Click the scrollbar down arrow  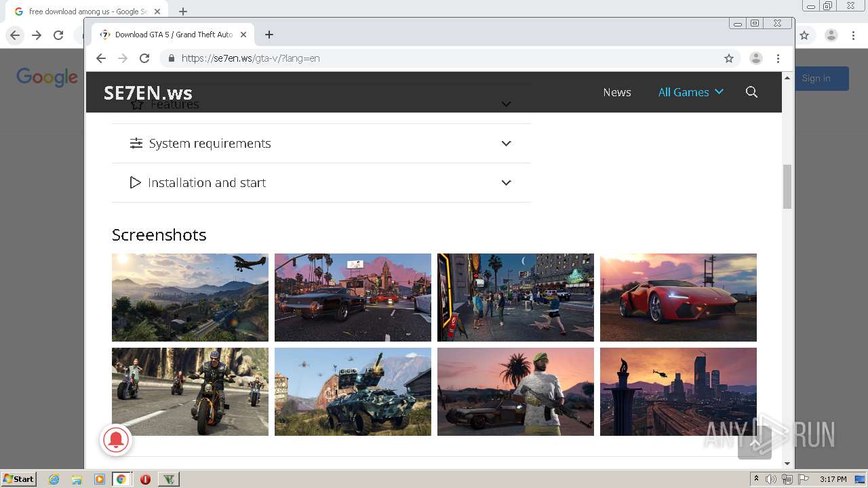[x=787, y=464]
